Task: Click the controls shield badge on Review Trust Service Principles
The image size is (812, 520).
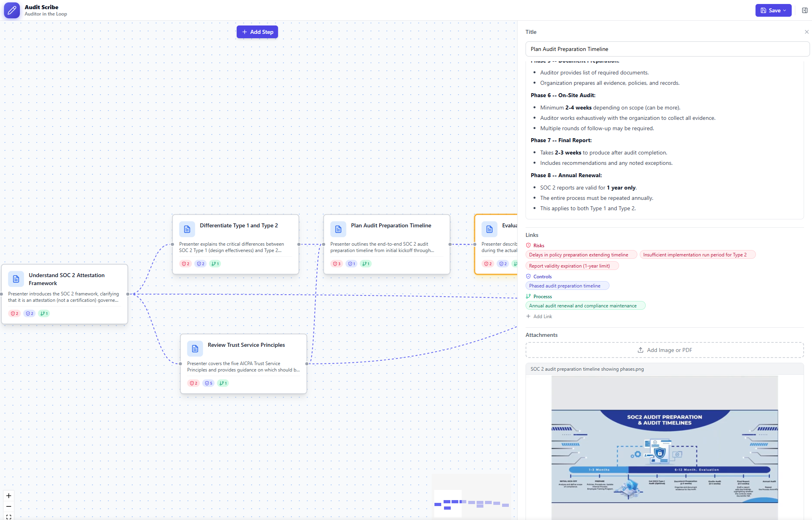Action: pyautogui.click(x=208, y=383)
